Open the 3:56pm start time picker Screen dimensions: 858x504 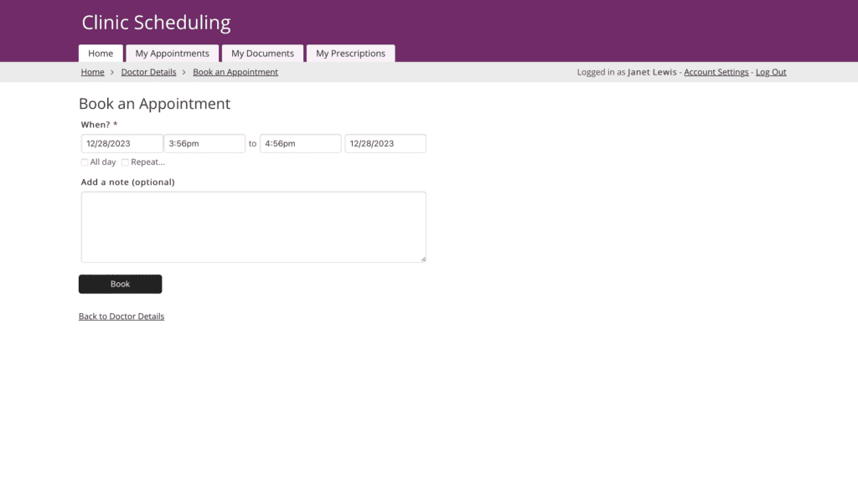tap(204, 144)
